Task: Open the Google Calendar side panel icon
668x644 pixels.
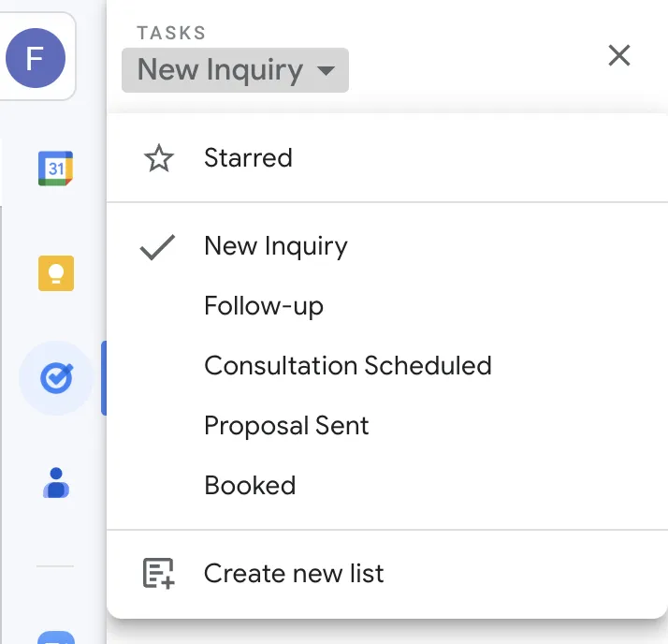Action: click(x=55, y=168)
